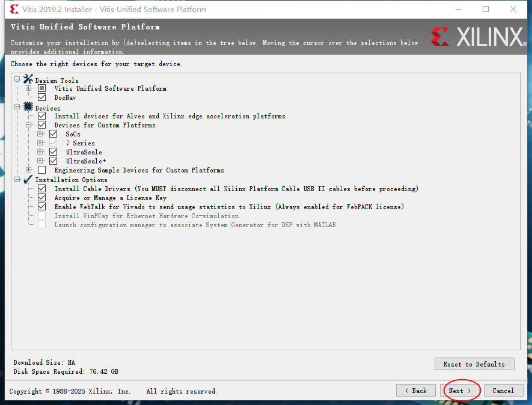Click Launch configuration manager MATLAB checkbox
The width and height of the screenshot is (532, 405).
[41, 225]
